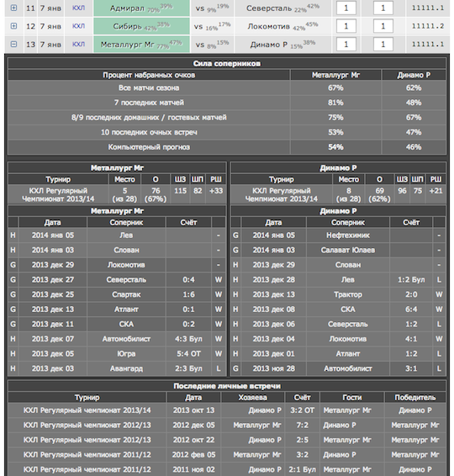Edit home score field for Адмирал match
This screenshot has height=476, width=454.
[x=346, y=8]
